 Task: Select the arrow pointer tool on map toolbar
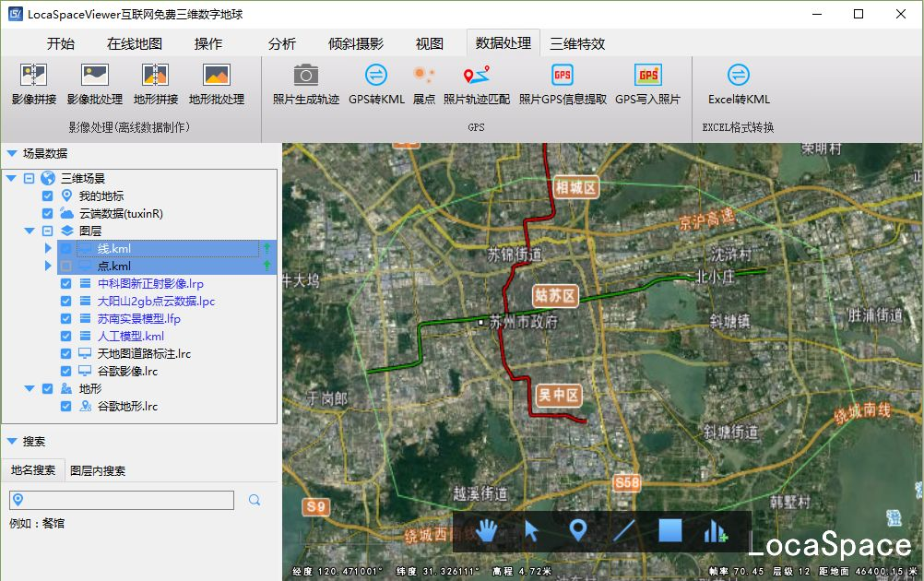click(x=531, y=531)
